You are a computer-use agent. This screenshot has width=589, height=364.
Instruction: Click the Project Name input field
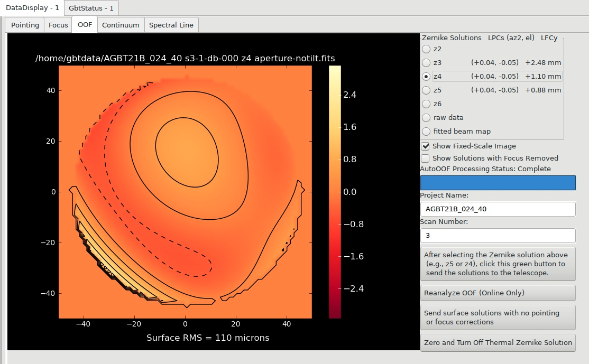pyautogui.click(x=498, y=209)
